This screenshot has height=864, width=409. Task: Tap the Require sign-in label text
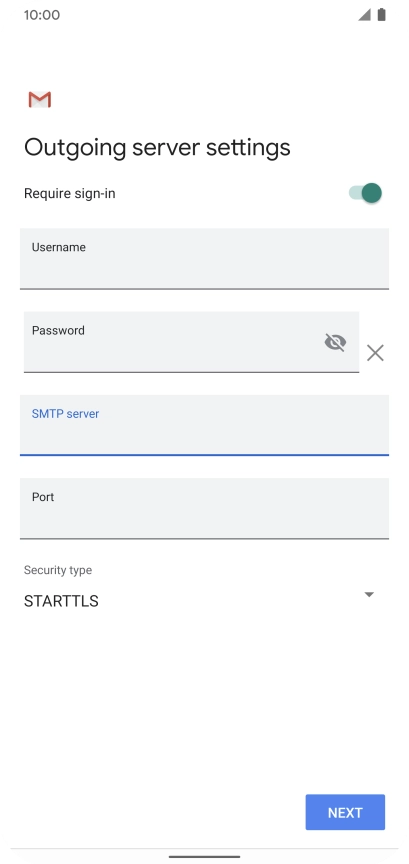pyautogui.click(x=69, y=193)
